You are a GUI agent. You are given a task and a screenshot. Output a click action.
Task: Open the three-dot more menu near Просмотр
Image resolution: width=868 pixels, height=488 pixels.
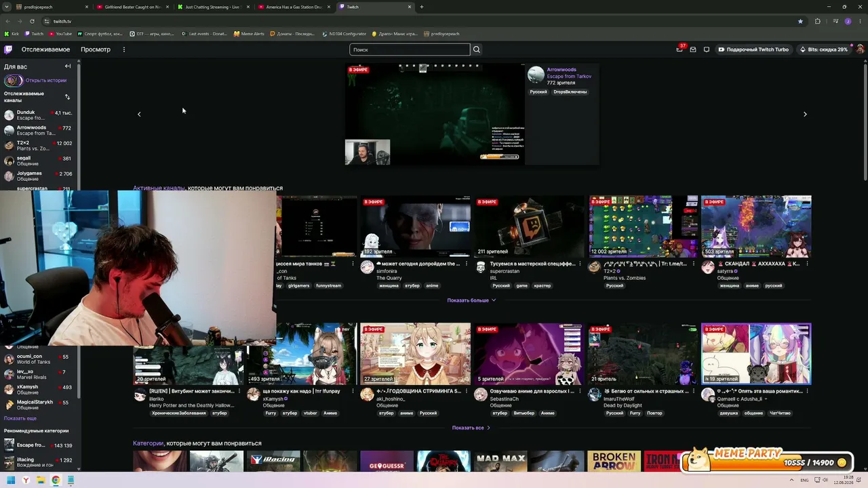coord(124,49)
